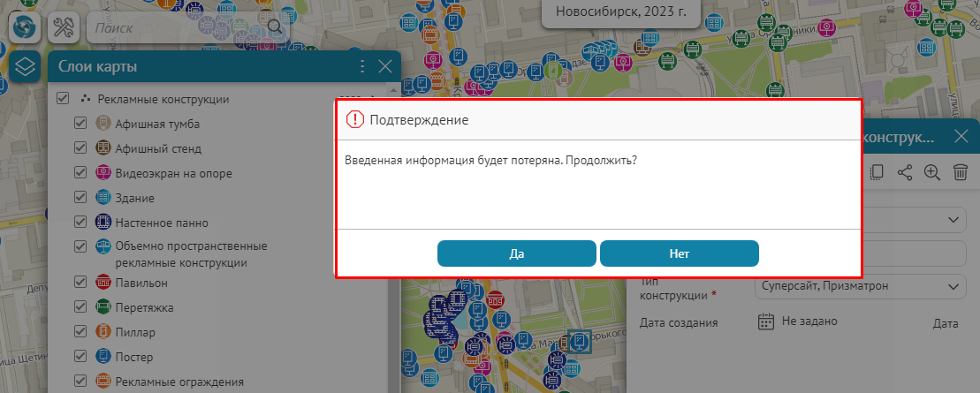
Task: Disable the Павильон layer checkbox
Action: pyautogui.click(x=80, y=283)
